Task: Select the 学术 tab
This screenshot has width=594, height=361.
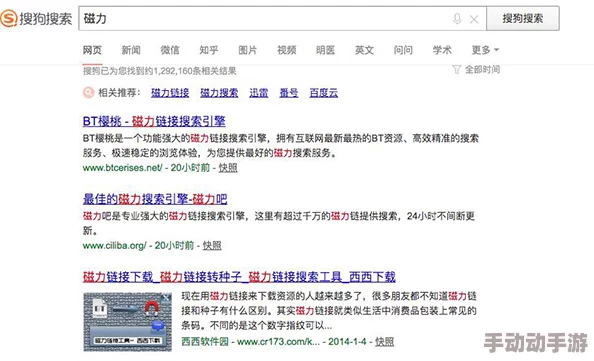Action: [x=442, y=50]
